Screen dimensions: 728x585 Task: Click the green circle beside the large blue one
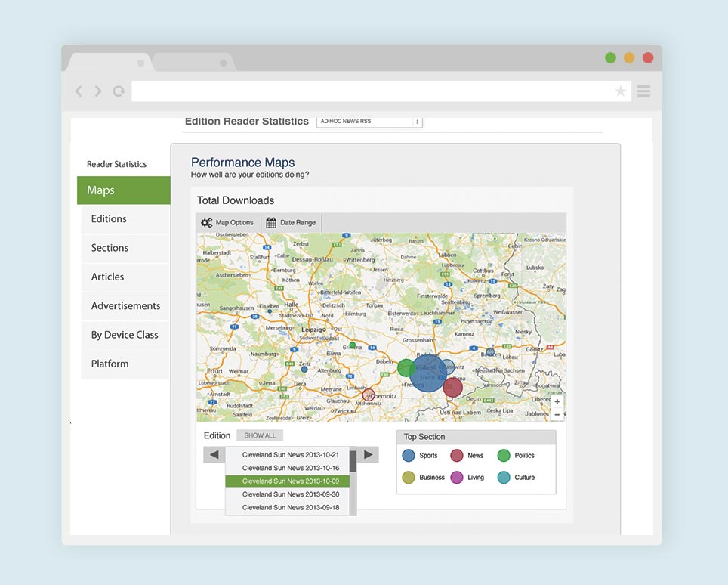[406, 368]
